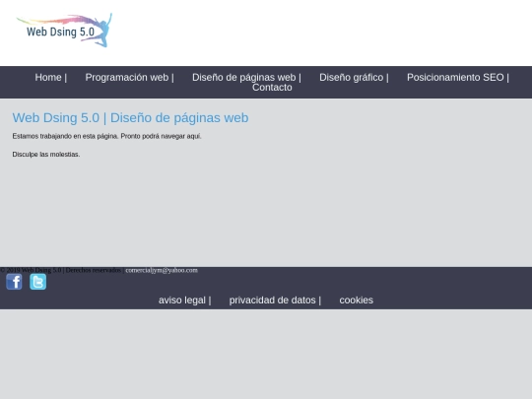Image resolution: width=532 pixels, height=399 pixels.
Task: Open privacidad de datos footer link
Action: [x=273, y=300]
